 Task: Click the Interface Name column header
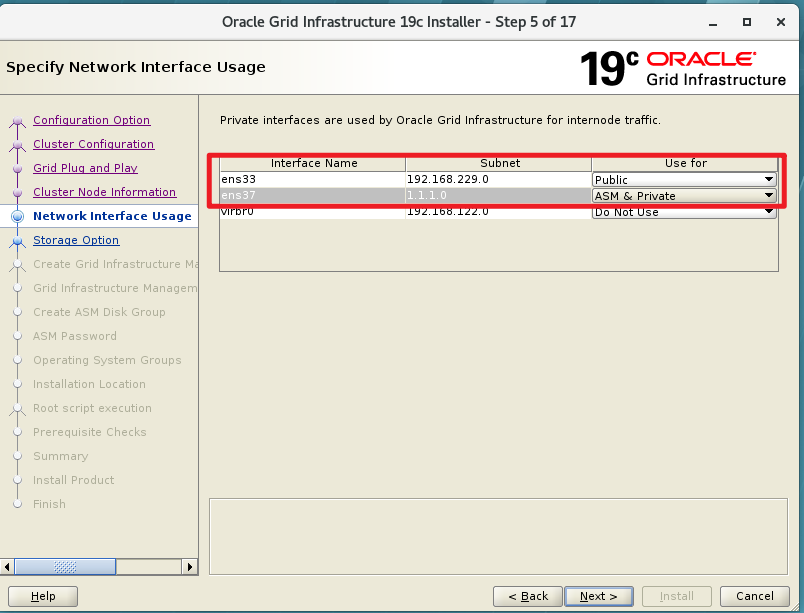tap(313, 164)
